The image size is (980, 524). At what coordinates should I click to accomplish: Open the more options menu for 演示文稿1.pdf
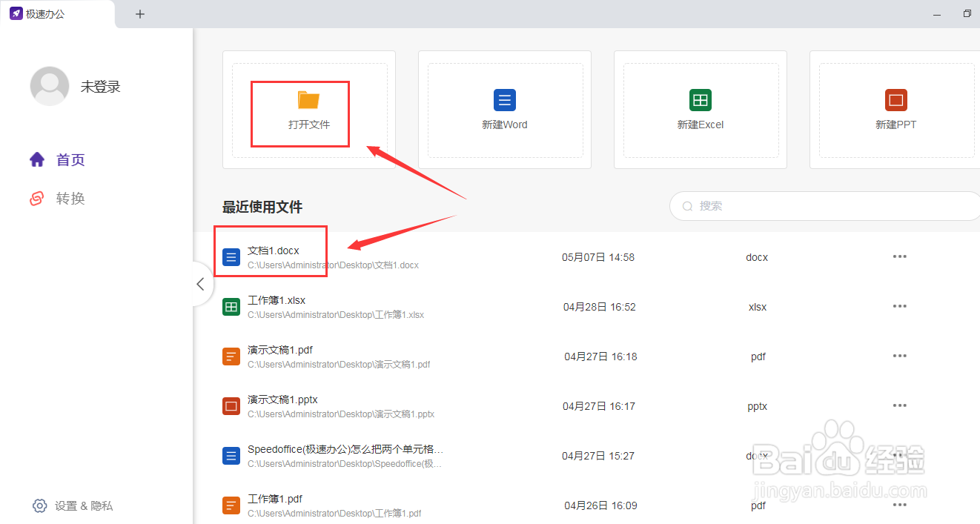pos(899,356)
